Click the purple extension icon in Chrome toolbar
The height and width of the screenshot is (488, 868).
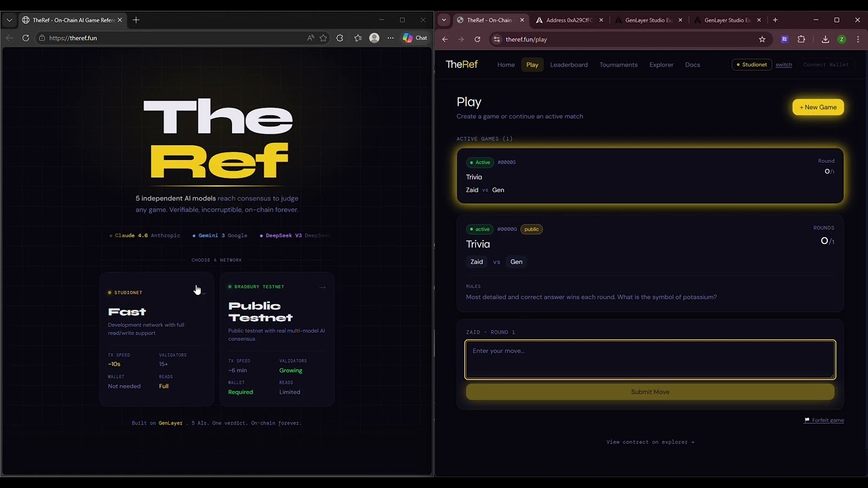click(x=785, y=39)
